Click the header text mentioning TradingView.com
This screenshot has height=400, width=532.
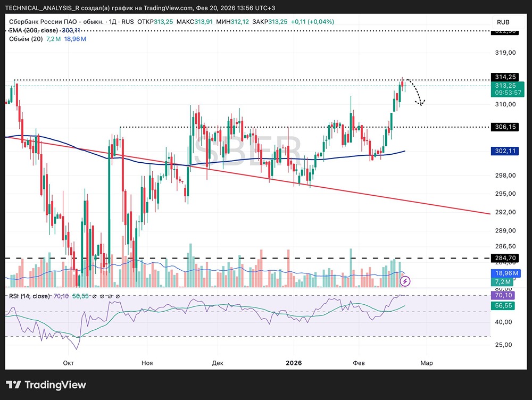click(x=140, y=7)
